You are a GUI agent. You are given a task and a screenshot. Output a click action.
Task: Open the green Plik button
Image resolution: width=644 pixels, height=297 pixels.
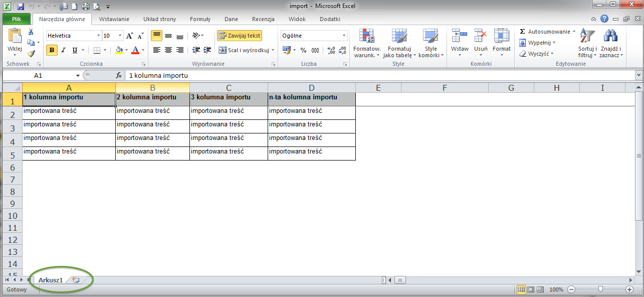[x=17, y=19]
